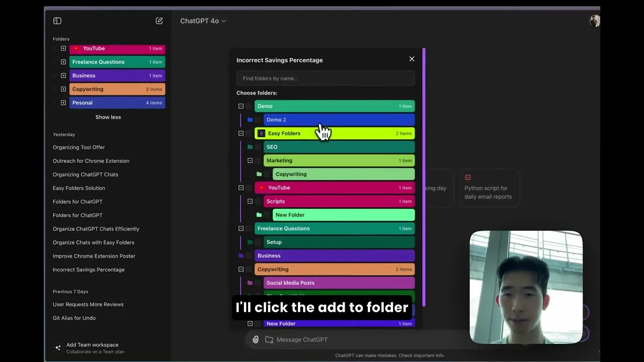Collapse the Scripts subfolder in dialog
The width and height of the screenshot is (644, 362).
pyautogui.click(x=250, y=201)
